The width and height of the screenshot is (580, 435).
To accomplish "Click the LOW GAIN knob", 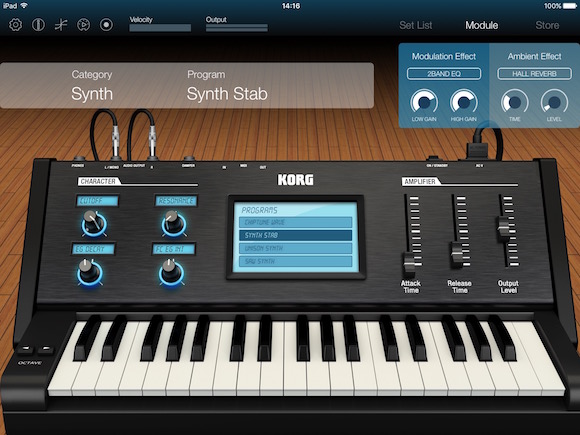I will click(424, 102).
